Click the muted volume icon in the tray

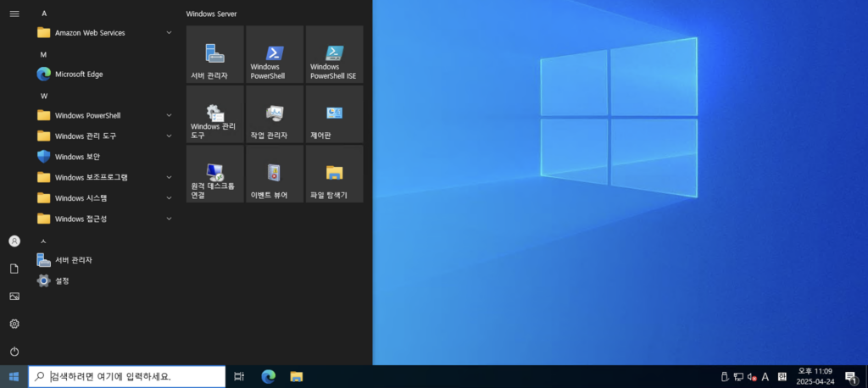click(752, 377)
